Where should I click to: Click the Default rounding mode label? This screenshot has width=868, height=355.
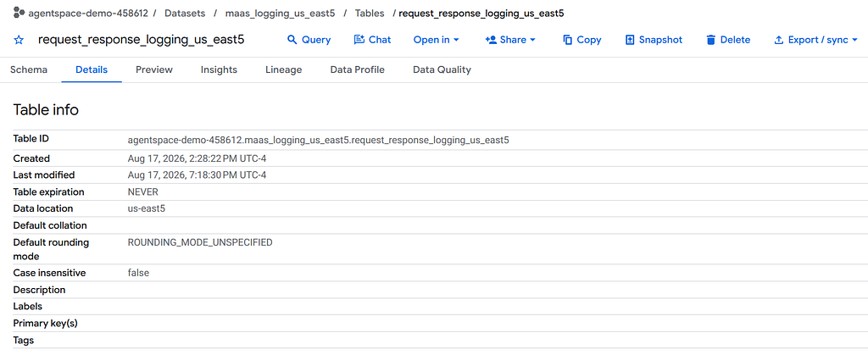(x=51, y=249)
